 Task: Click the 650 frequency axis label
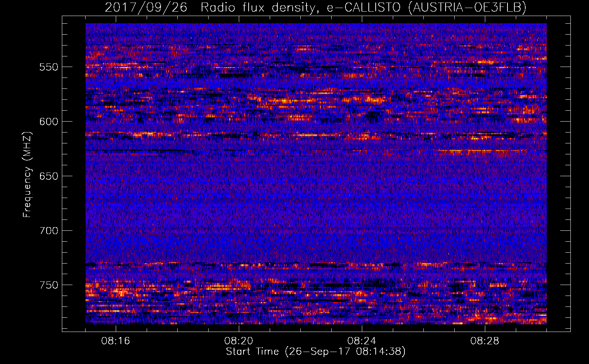[x=49, y=176]
